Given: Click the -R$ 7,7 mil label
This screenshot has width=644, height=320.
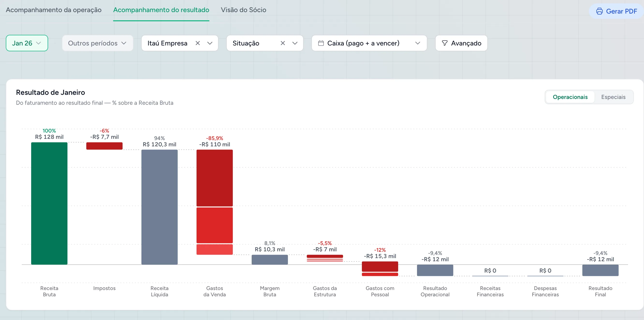Looking at the screenshot, I should pos(104,137).
